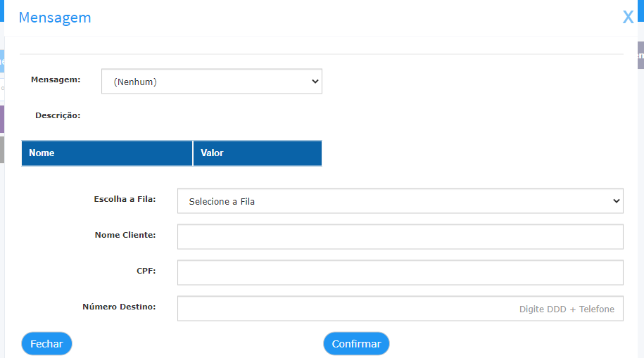Click the Número Destino: label
This screenshot has height=358, width=644.
point(119,307)
